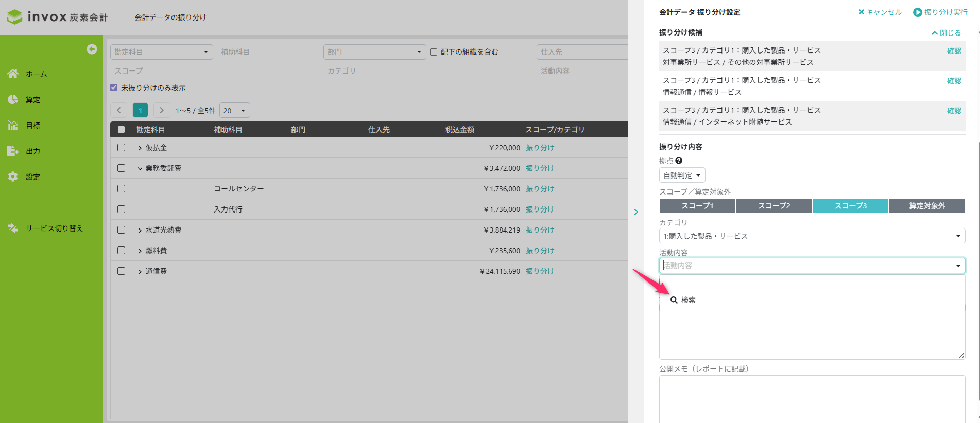Screen dimensions: 980x423
Task: Click the 公開メモ text area
Action: (x=812, y=399)
